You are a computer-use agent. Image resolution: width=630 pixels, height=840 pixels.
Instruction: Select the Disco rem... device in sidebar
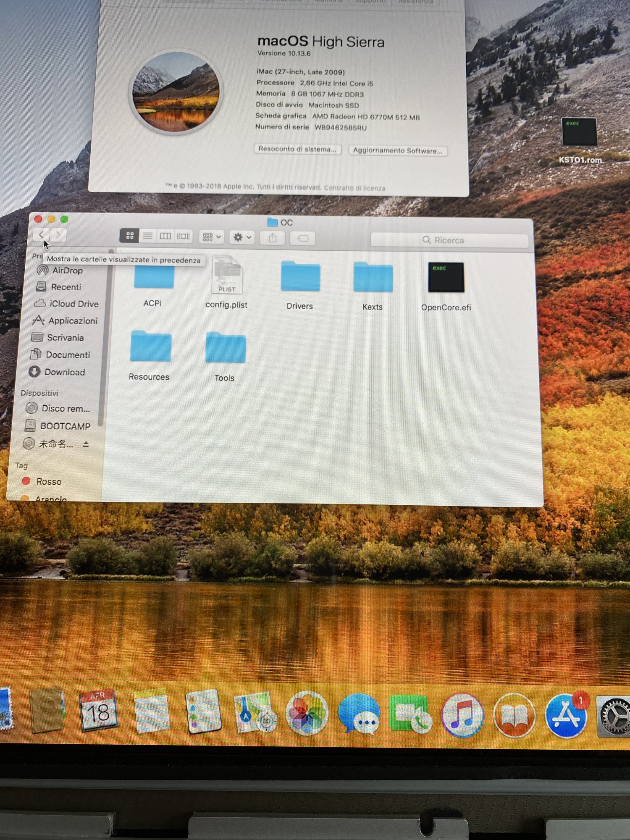(58, 408)
